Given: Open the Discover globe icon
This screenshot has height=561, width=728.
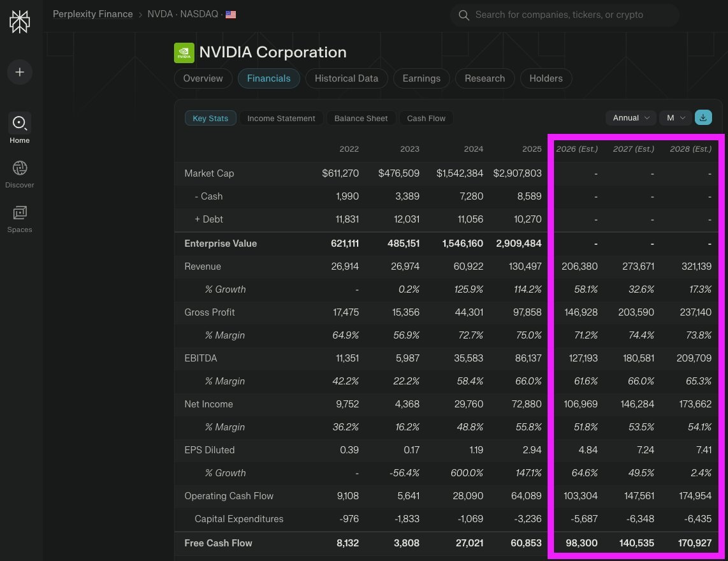Looking at the screenshot, I should pyautogui.click(x=19, y=168).
